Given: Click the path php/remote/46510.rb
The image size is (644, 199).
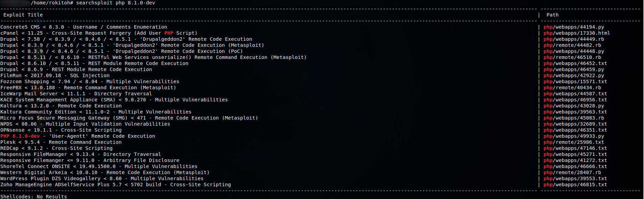Looking at the screenshot, I should click(572, 57).
